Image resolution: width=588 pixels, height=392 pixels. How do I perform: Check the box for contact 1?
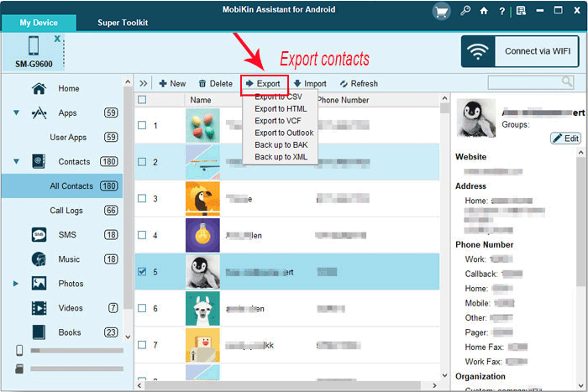[x=142, y=125]
